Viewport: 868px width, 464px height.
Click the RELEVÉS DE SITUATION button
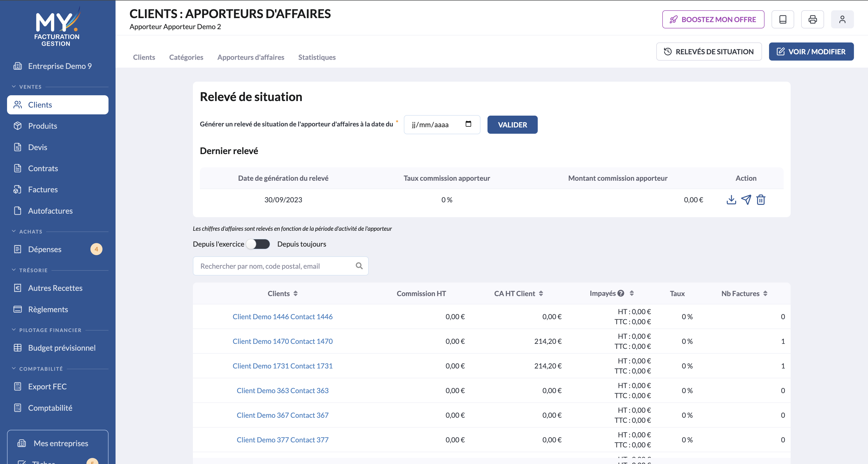(709, 52)
